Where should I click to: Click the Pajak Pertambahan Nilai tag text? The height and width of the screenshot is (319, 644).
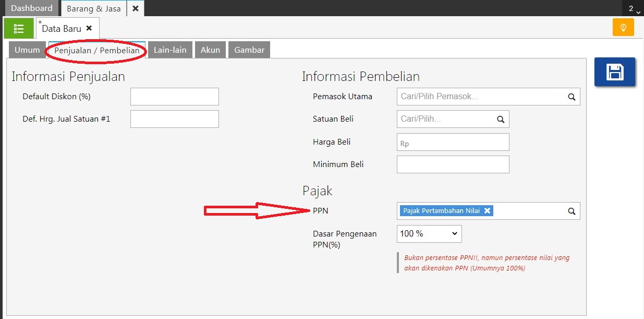coord(441,210)
